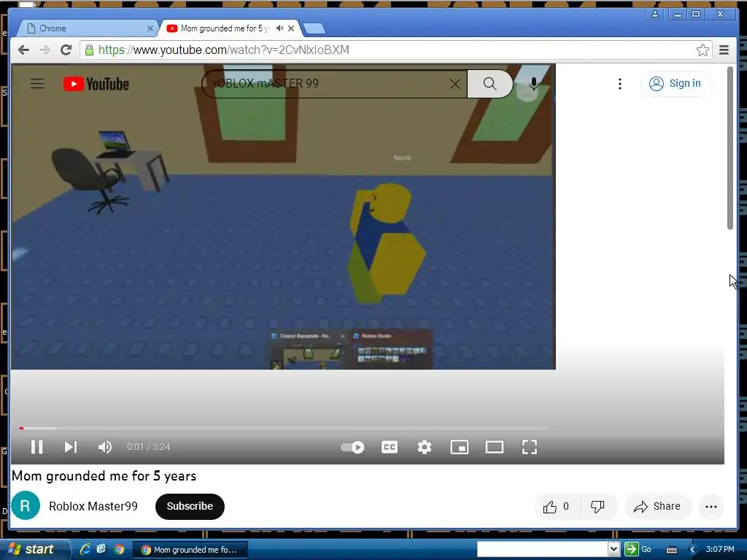
Task: Mute the video volume
Action: pyautogui.click(x=105, y=447)
